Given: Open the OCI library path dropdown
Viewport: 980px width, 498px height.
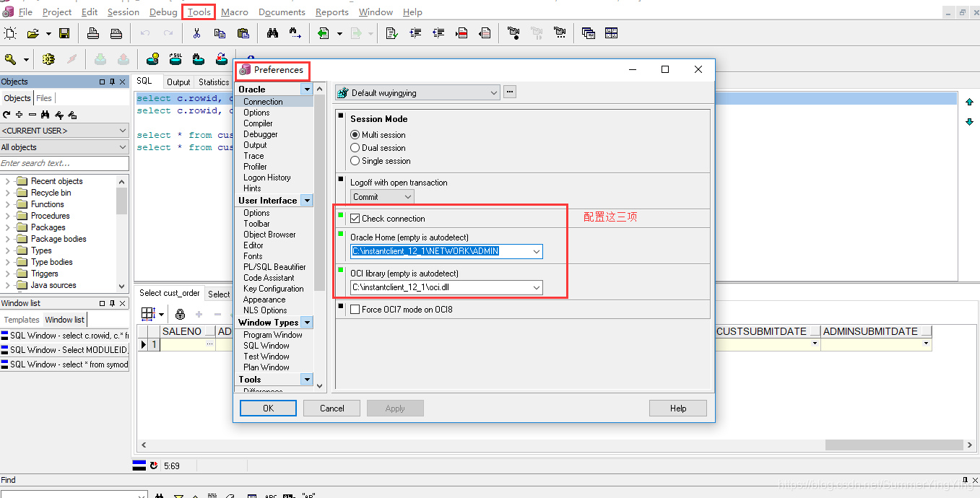Looking at the screenshot, I should (537, 287).
